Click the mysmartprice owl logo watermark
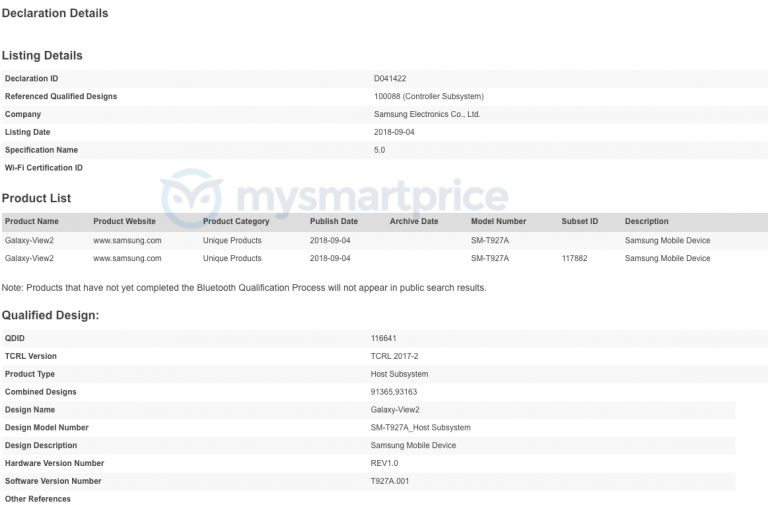Image resolution: width=768 pixels, height=505 pixels. tap(192, 198)
